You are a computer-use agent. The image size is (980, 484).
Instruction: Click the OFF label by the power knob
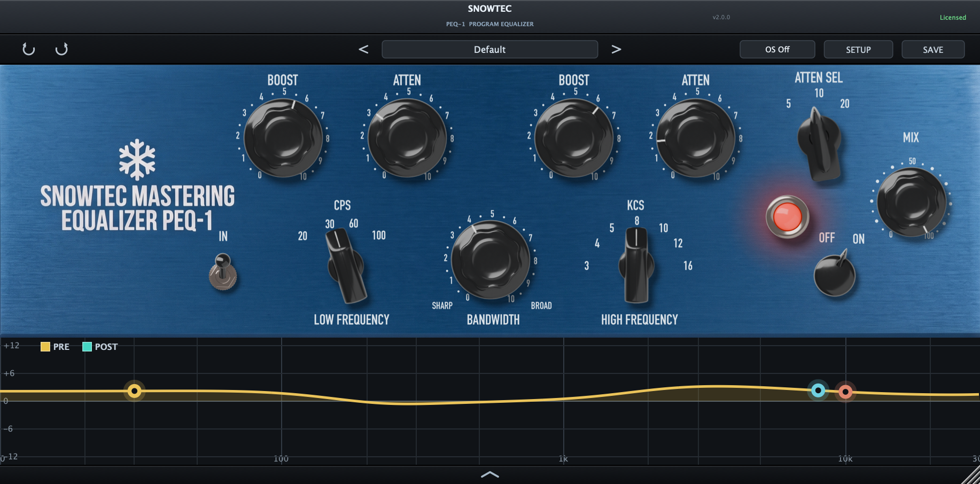point(827,238)
